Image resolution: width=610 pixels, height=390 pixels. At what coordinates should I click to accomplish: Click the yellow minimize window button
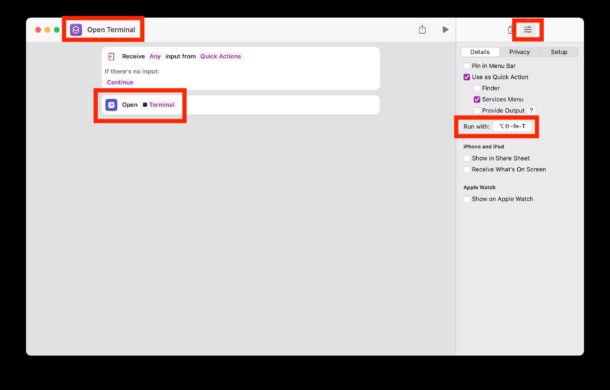pyautogui.click(x=47, y=30)
